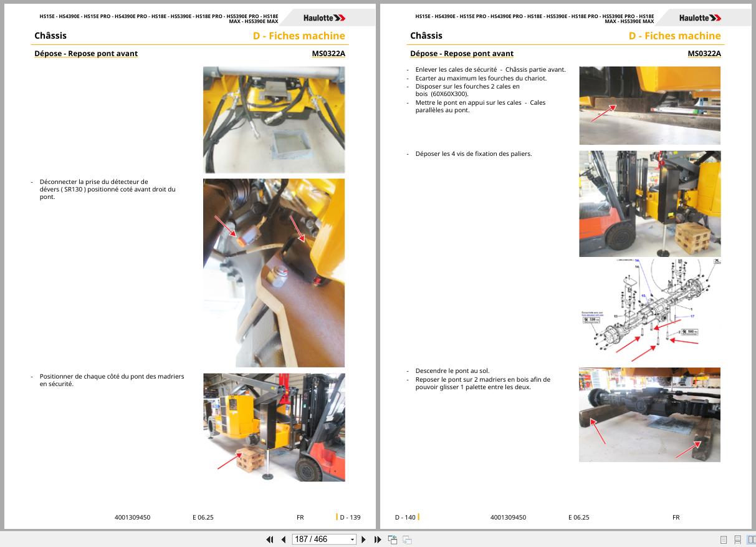Click 'MS0322A' code on left page
Screen dimensions: 756x547
tap(328, 54)
